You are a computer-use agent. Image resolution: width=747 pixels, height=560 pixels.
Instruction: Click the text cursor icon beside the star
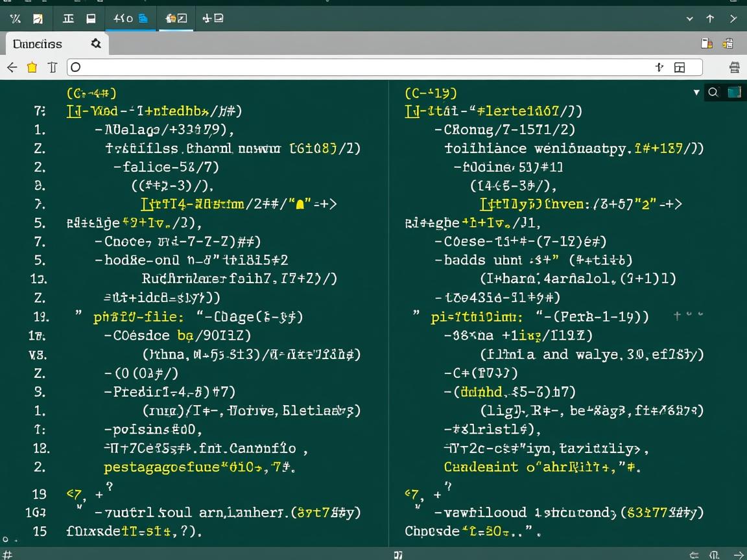coord(53,67)
